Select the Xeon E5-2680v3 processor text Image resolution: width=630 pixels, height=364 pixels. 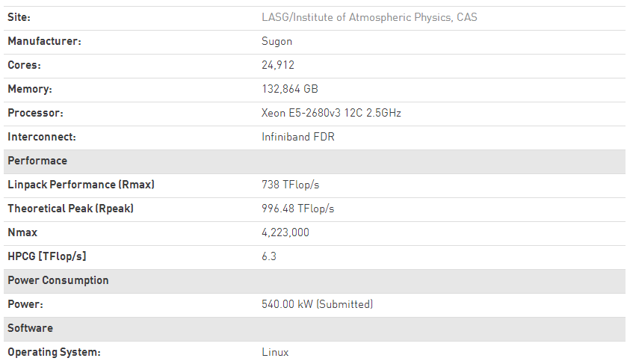(331, 113)
